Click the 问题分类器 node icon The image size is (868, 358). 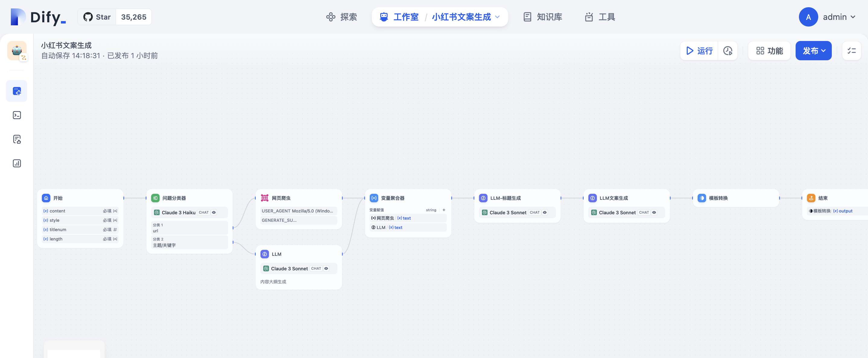pos(155,198)
